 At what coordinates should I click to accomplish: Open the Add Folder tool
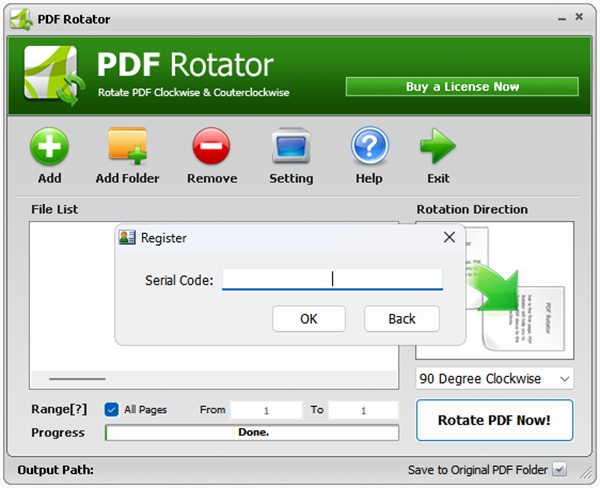click(x=127, y=148)
